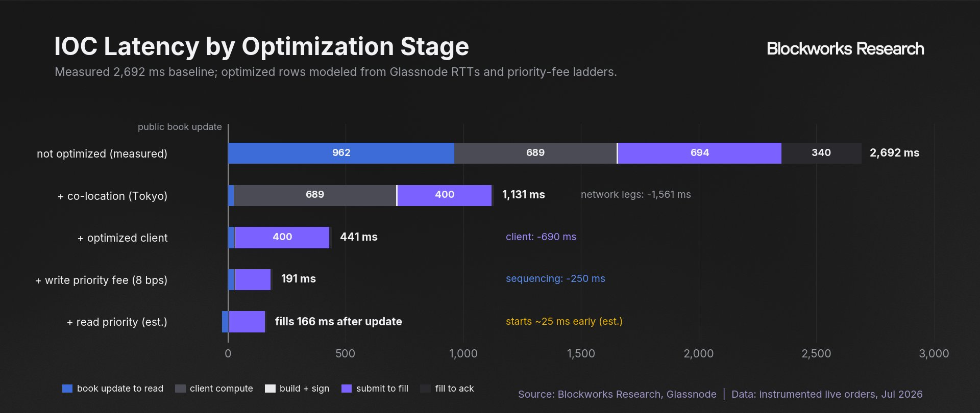Click 'fills 166 ms after update' label
Image resolution: width=980 pixels, height=413 pixels.
338,322
